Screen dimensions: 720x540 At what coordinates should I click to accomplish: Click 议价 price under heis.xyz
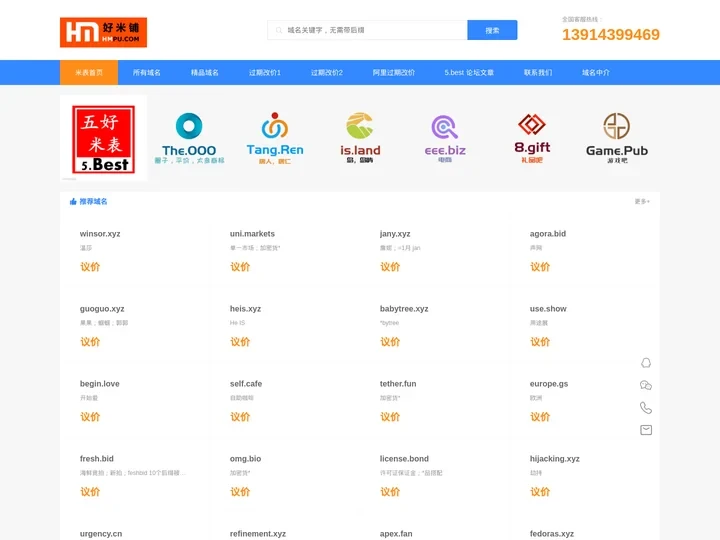click(x=240, y=342)
